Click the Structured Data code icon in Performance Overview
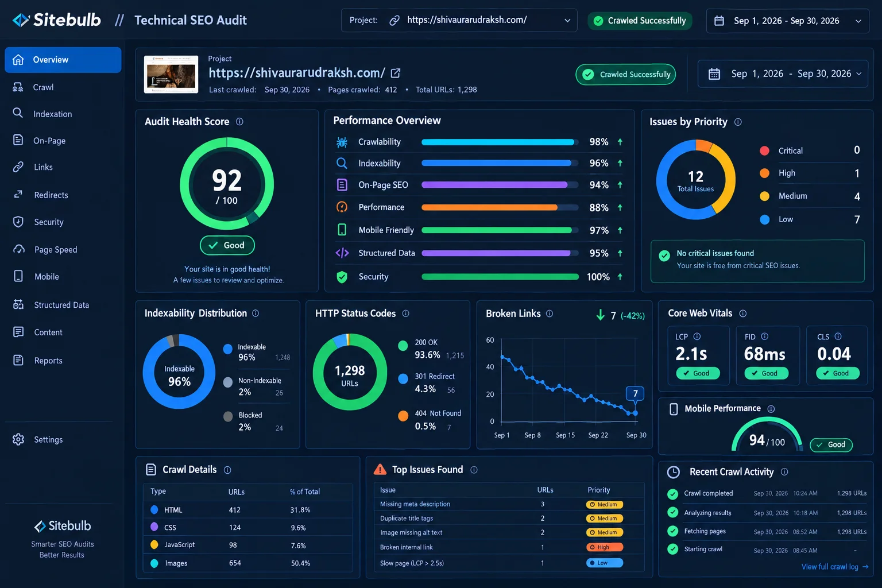Viewport: 882px width, 588px height. [342, 253]
